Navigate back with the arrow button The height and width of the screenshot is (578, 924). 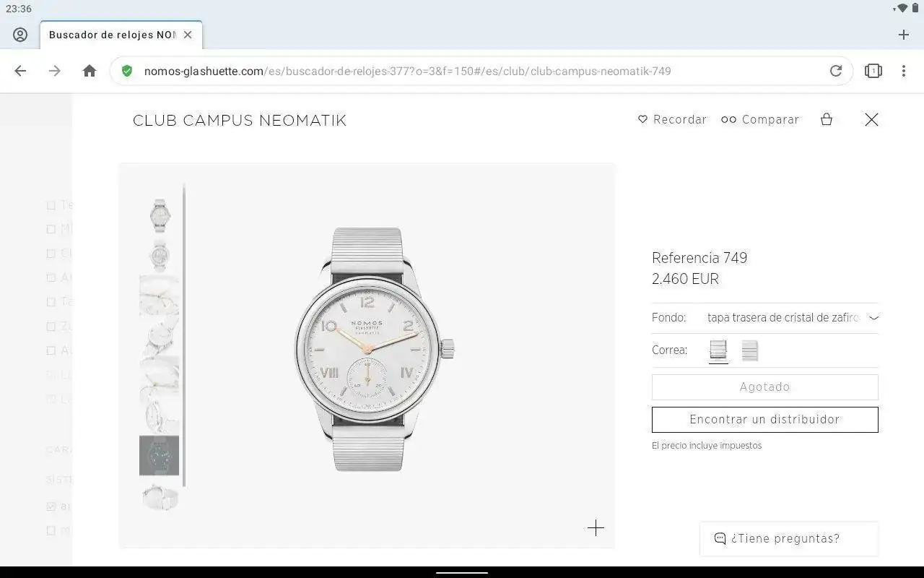[20, 71]
